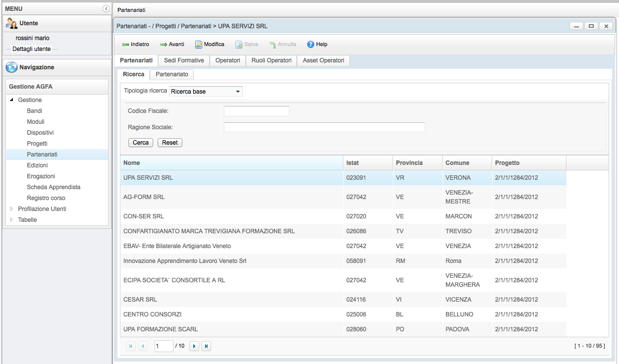619x364 pixels.
Task: Open the Ruoli Operatori tab
Action: point(272,60)
